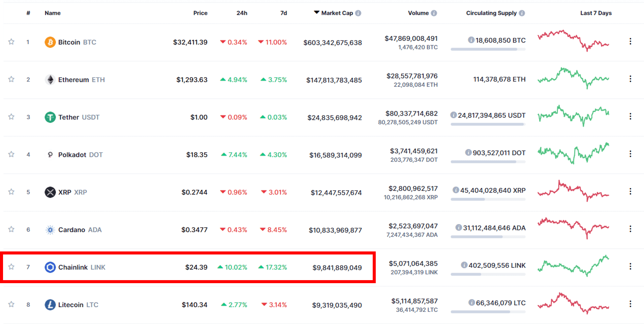Screen dimensions: 644x324
Task: Open the three-dot menu for Litecoin row
Action: 630,304
